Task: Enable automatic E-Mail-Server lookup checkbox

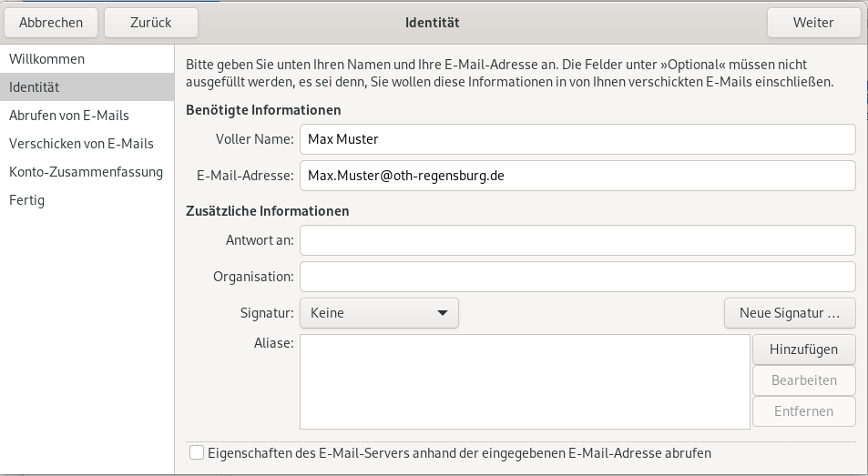Action: point(196,452)
